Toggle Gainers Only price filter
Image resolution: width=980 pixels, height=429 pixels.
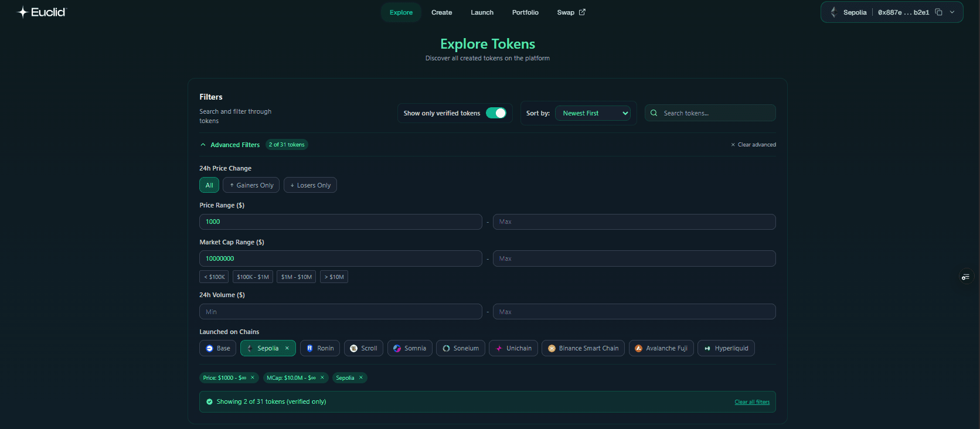[251, 185]
